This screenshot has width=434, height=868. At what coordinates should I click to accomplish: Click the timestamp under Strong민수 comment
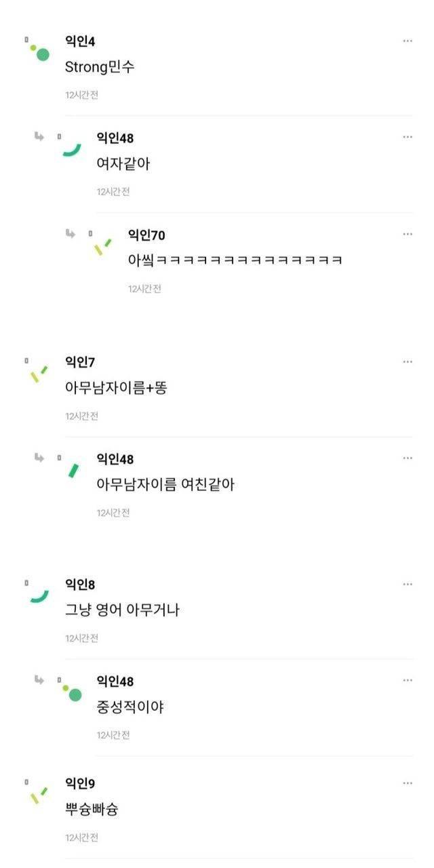[82, 95]
